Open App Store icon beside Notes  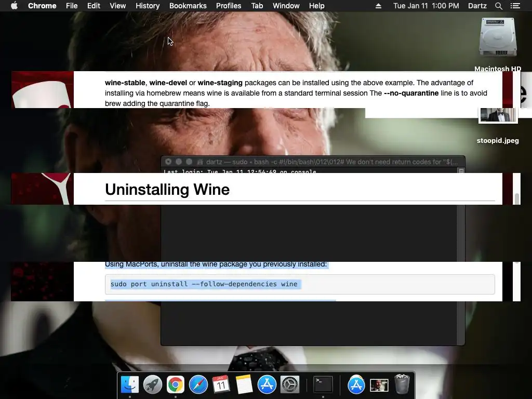(267, 384)
